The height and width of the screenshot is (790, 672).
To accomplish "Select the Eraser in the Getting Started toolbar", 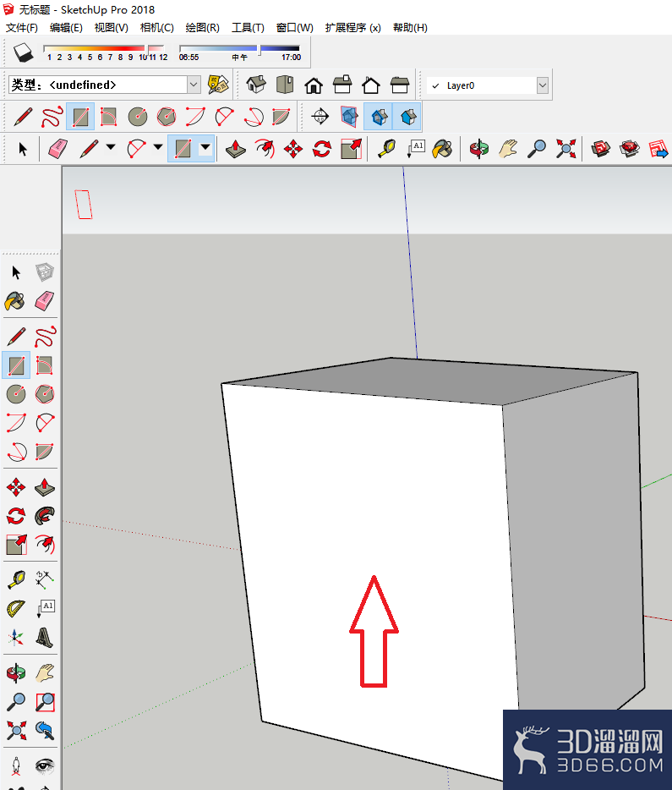I will tap(57, 149).
